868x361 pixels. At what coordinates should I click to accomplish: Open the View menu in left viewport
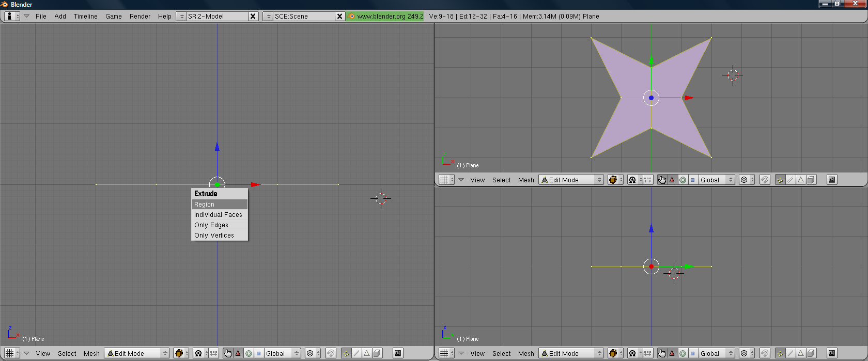click(43, 354)
